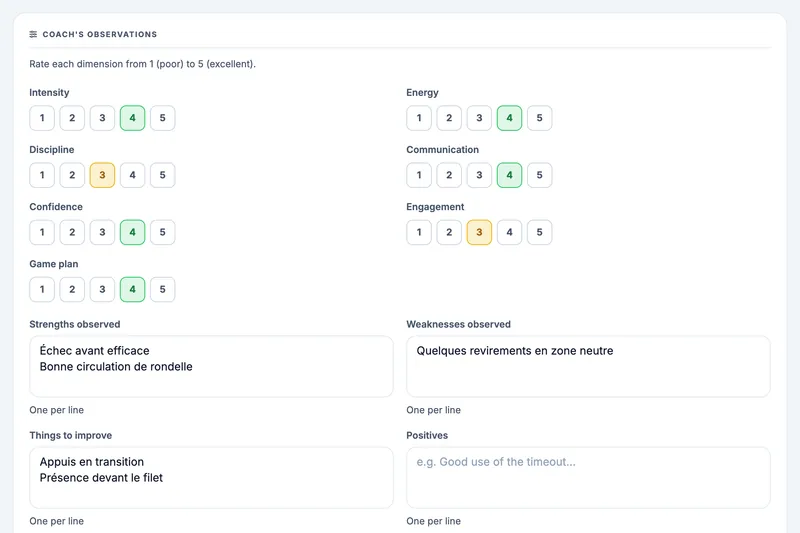The height and width of the screenshot is (533, 800).
Task: Select Intensity rating 4
Action: (132, 118)
